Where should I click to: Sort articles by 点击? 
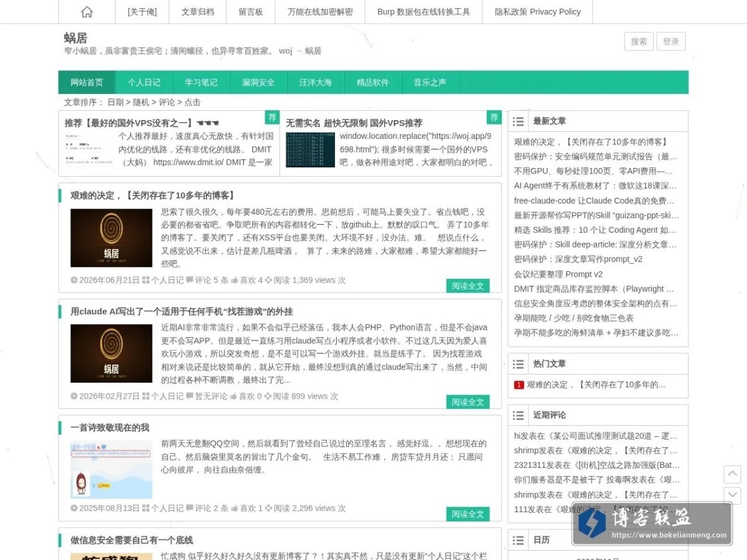pyautogui.click(x=192, y=102)
